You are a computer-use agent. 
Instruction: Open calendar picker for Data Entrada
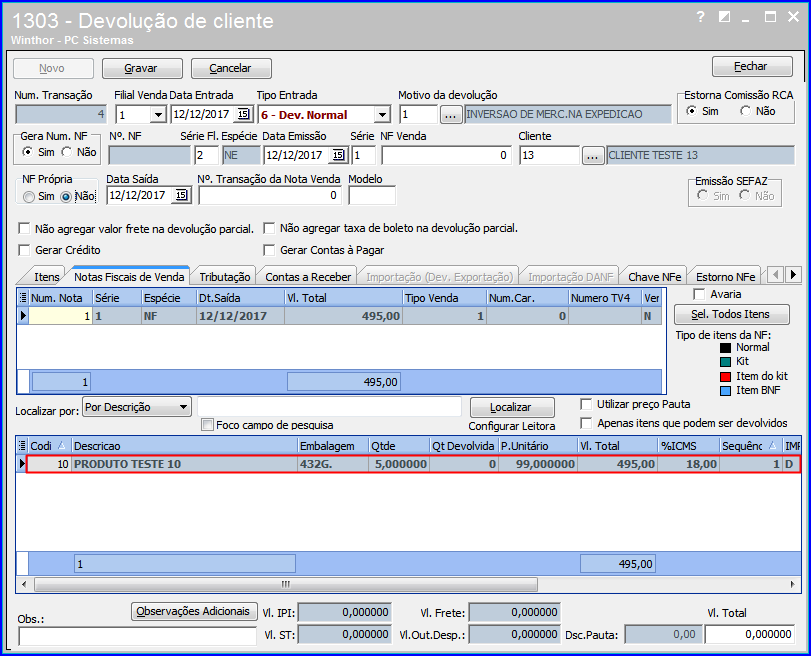tap(243, 114)
